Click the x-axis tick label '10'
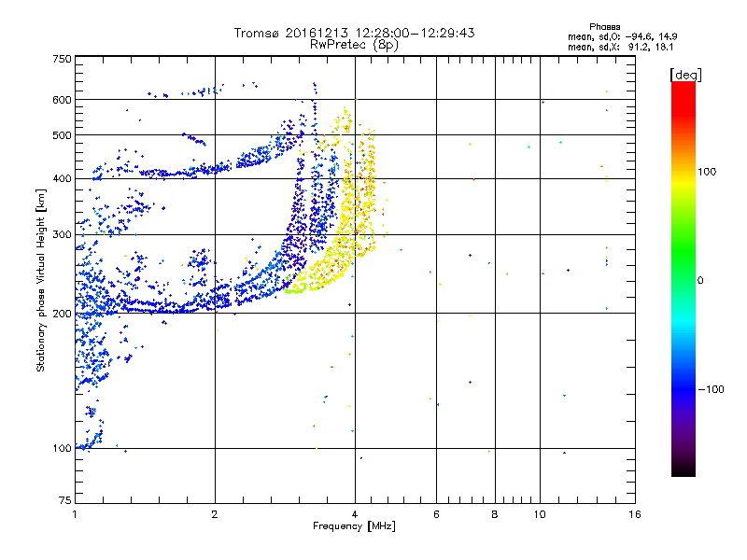 click(540, 514)
